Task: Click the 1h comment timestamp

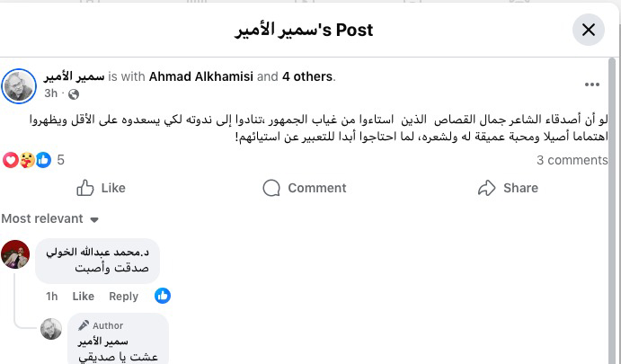Action: click(x=52, y=297)
